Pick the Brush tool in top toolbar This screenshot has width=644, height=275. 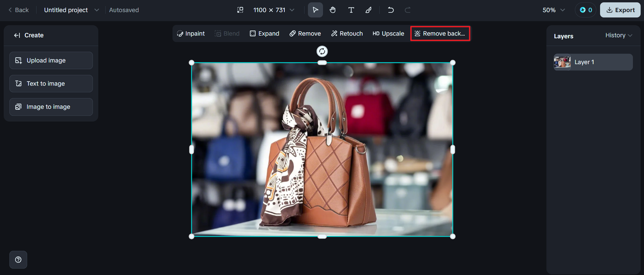coord(368,10)
